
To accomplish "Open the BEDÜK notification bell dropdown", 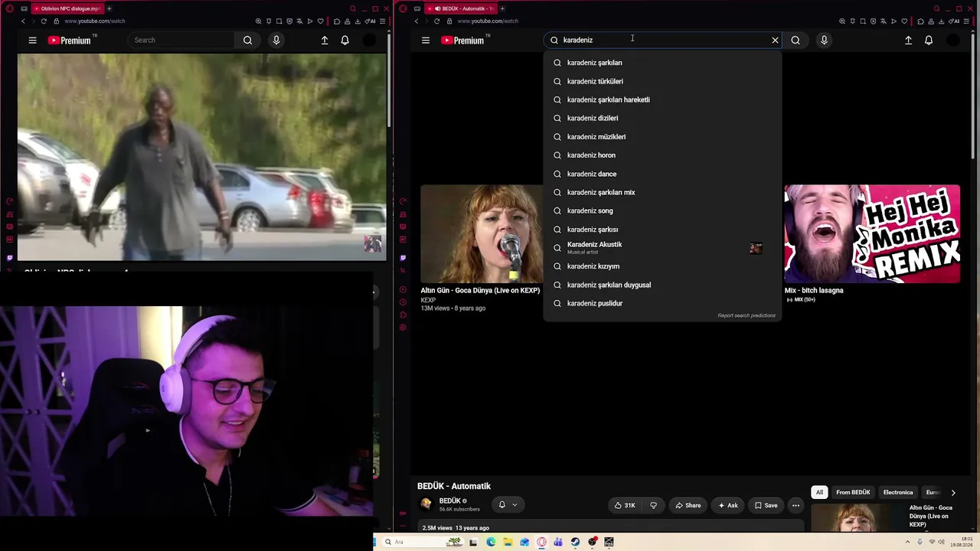I will tap(507, 504).
